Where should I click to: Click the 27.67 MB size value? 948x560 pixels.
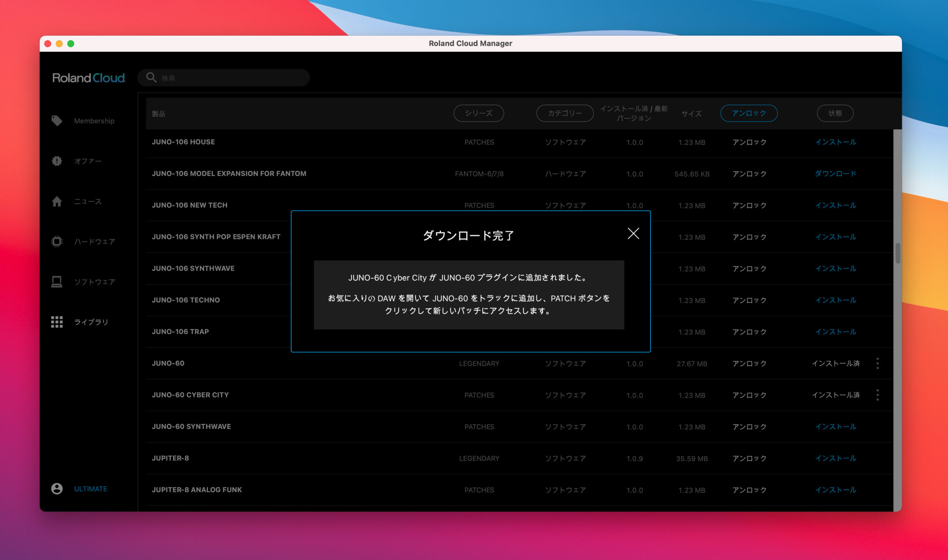[x=692, y=364]
